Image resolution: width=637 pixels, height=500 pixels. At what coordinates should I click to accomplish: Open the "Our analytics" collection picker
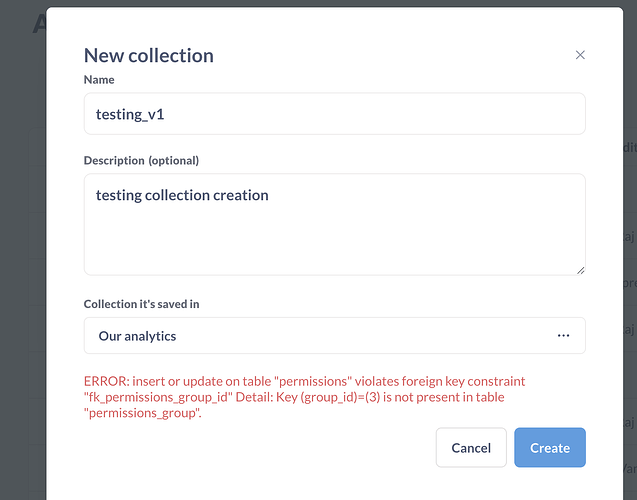click(x=334, y=335)
